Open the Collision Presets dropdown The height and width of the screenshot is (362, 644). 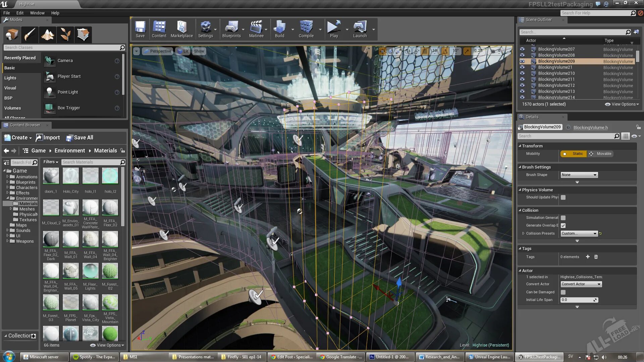coord(578,233)
